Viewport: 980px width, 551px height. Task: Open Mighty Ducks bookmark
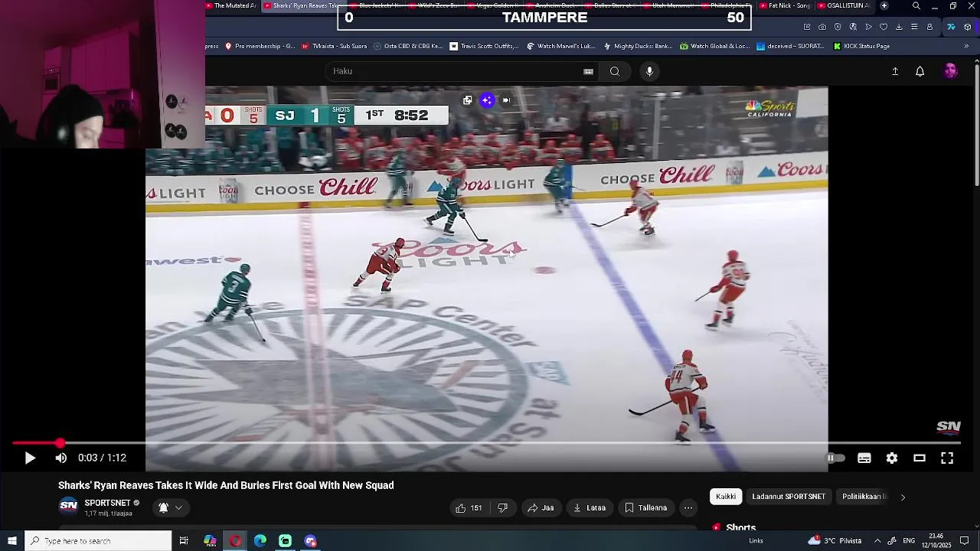click(x=637, y=46)
